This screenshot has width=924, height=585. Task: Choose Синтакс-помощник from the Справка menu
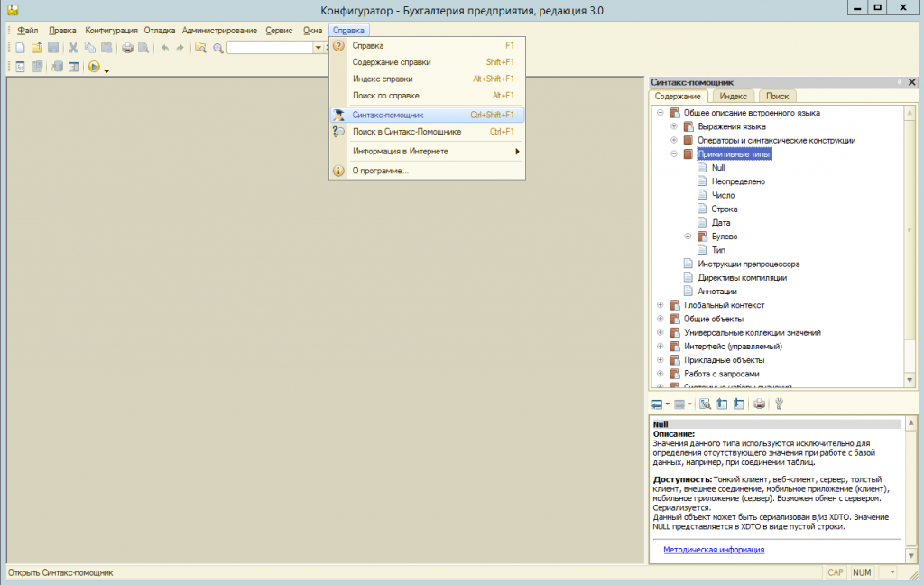click(x=388, y=116)
